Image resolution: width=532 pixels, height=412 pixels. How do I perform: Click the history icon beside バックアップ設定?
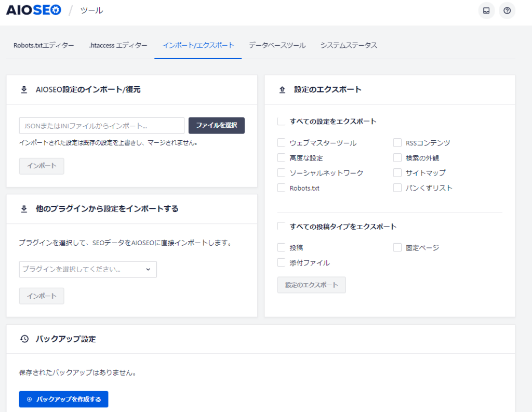23,339
